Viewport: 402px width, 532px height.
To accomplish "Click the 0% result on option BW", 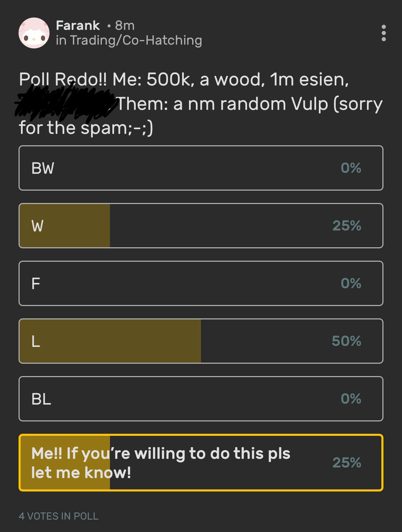I will (x=351, y=168).
